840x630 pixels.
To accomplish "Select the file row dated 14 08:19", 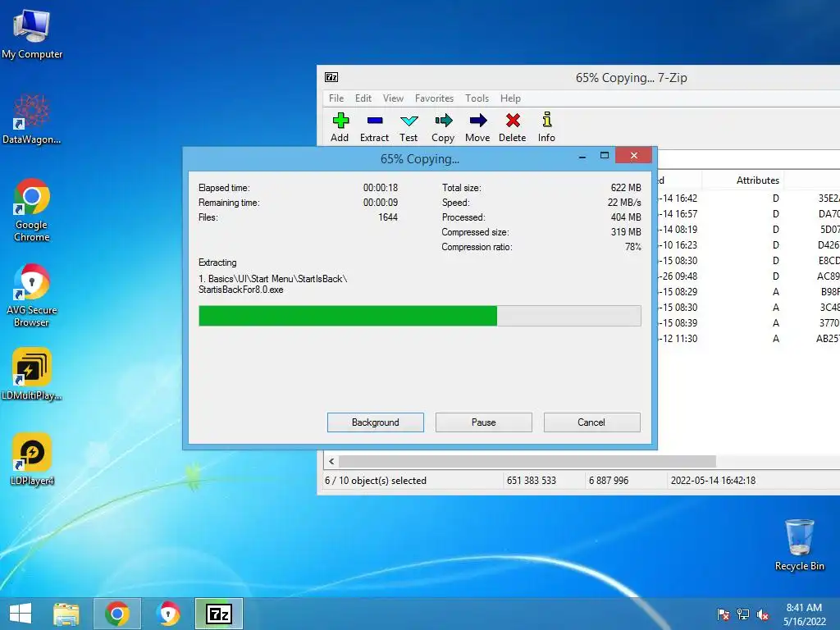I will point(749,230).
